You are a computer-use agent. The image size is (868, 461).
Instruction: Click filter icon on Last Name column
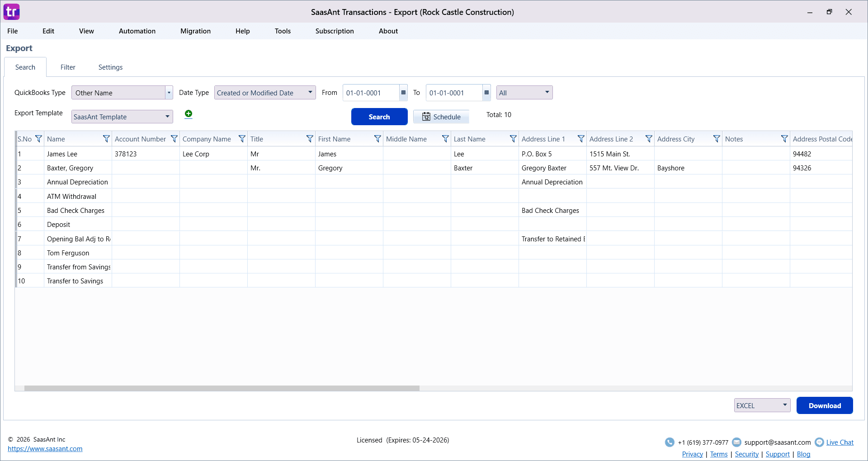513,139
